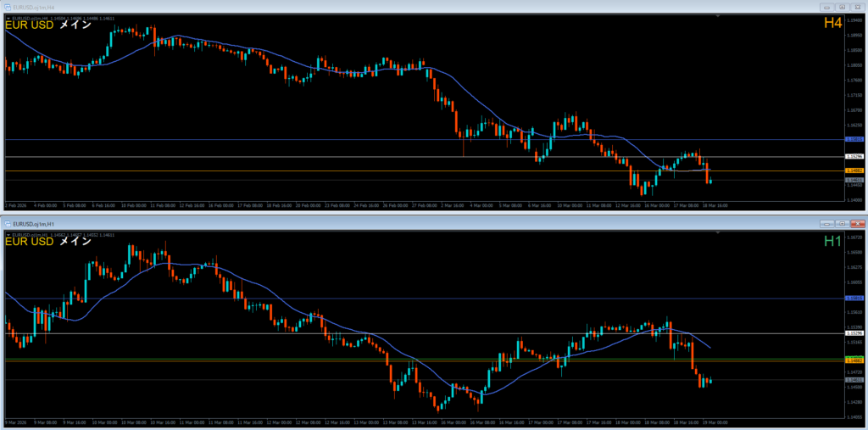This screenshot has height=430, width=868.
Task: Maximize the H4 chart window
Action: (841, 6)
